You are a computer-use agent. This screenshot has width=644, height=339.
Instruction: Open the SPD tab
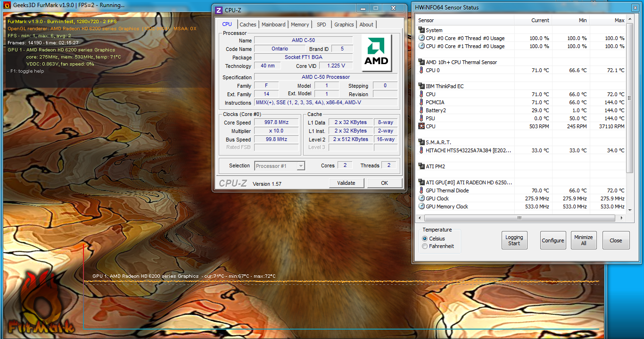click(x=322, y=25)
